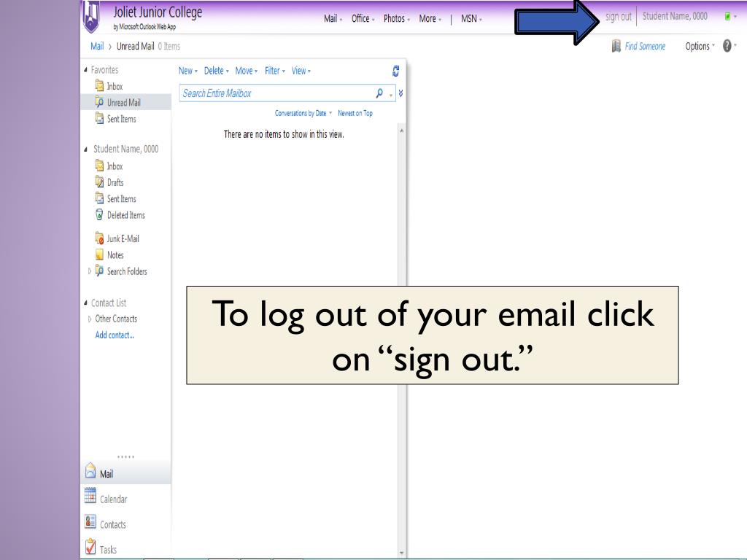Click the help question mark icon
747x560 pixels.
(726, 46)
